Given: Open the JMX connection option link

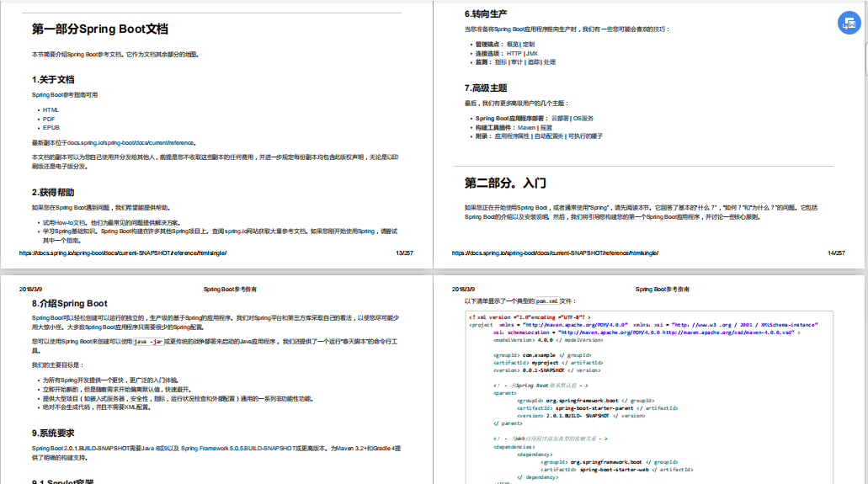Looking at the screenshot, I should pyautogui.click(x=531, y=54).
